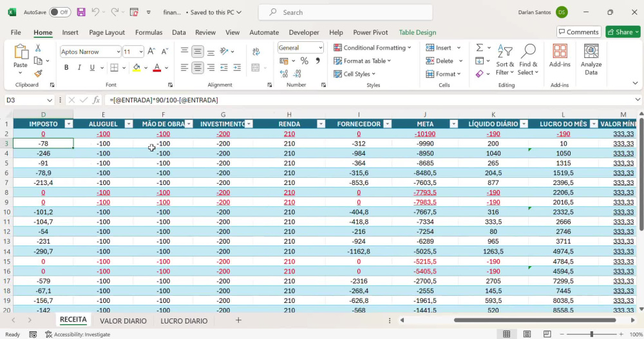Viewport: 644px width, 339px height.
Task: Click the Save icon in title bar
Action: (x=81, y=12)
